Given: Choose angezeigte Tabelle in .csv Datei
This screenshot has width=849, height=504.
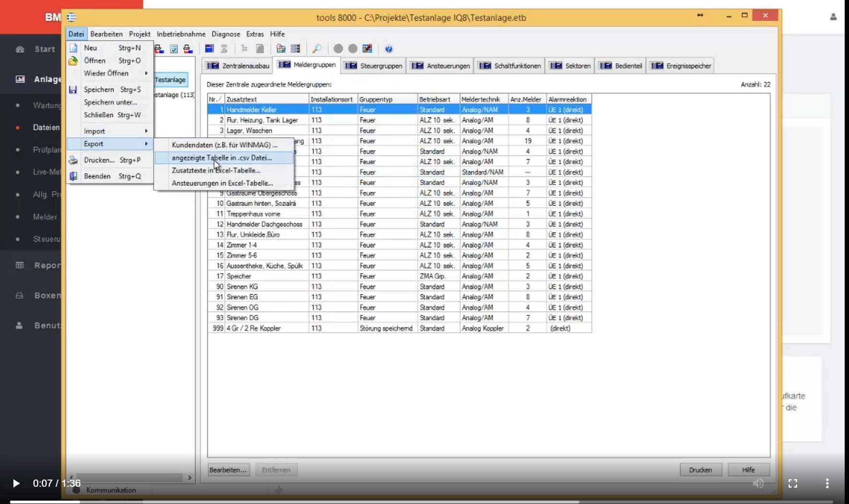Looking at the screenshot, I should pyautogui.click(x=224, y=158).
